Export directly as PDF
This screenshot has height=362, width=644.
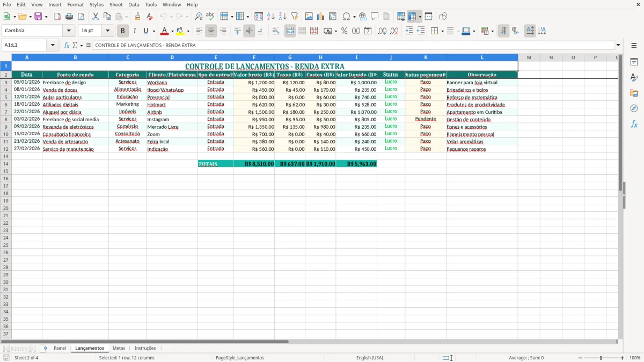57,17
